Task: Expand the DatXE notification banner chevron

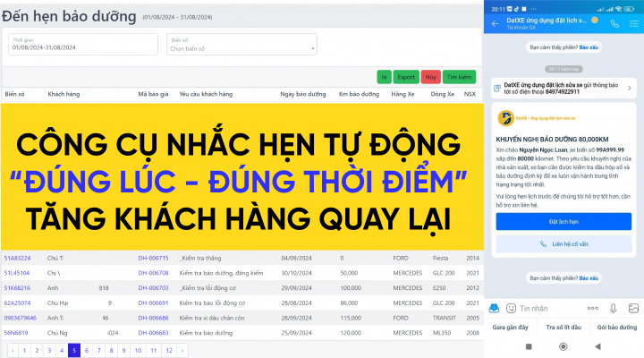Action: tap(630, 88)
